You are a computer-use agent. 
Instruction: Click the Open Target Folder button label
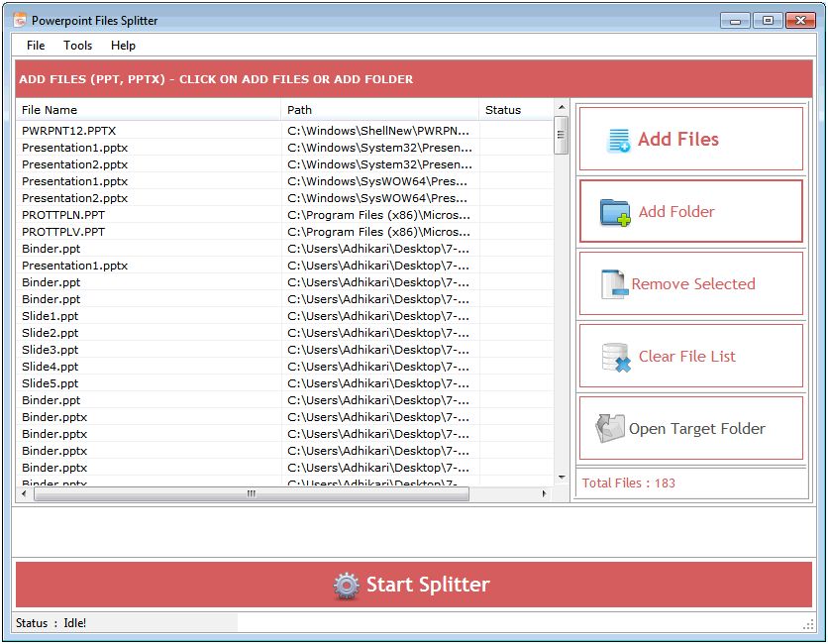click(x=697, y=429)
